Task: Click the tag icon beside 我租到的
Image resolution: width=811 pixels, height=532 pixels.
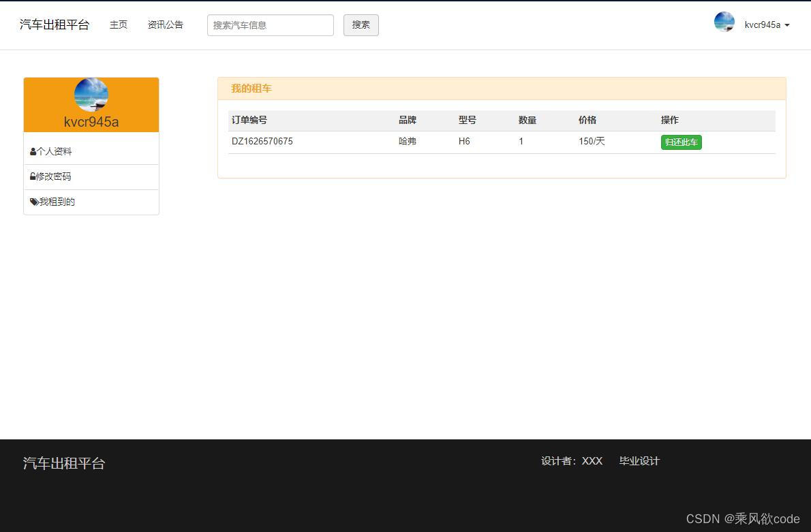Action: pyautogui.click(x=33, y=202)
